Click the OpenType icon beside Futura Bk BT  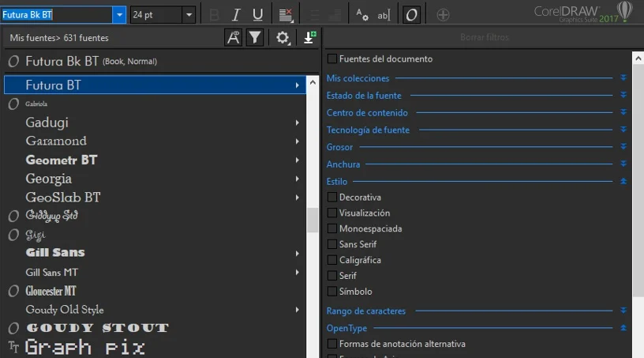coord(13,62)
